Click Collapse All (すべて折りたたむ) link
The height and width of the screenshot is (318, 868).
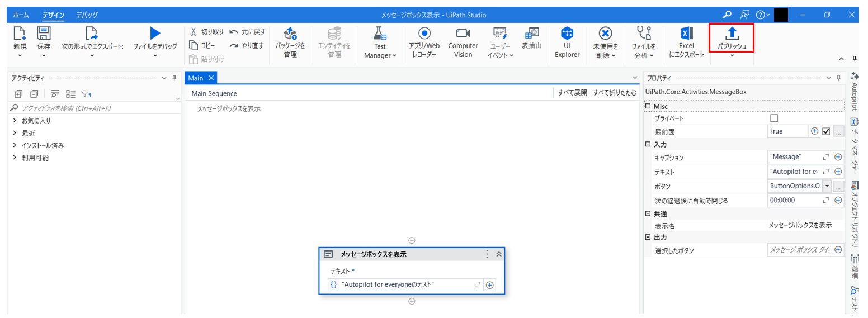(614, 93)
